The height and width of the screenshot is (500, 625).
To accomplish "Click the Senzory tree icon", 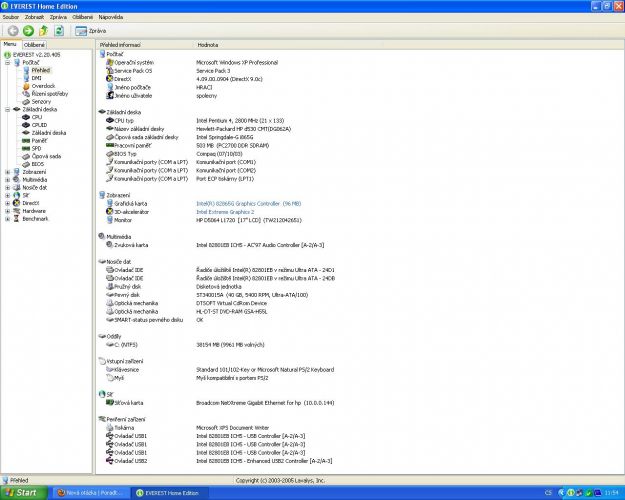I will [x=26, y=102].
